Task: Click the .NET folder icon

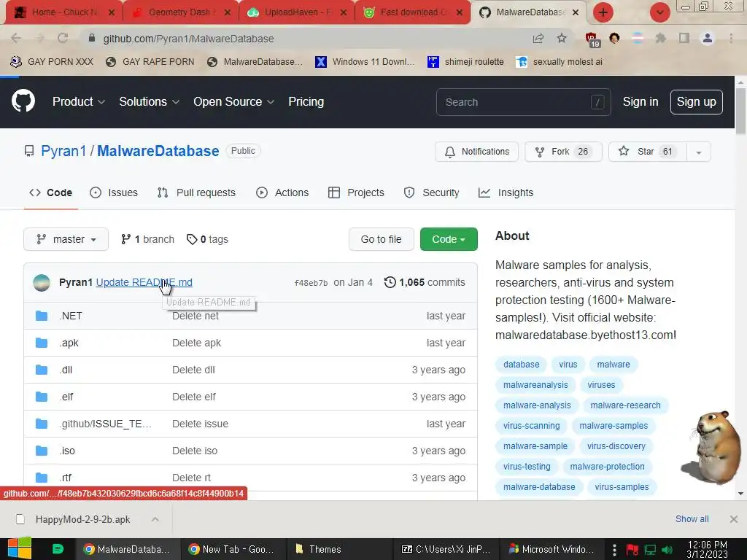Action: click(x=42, y=316)
